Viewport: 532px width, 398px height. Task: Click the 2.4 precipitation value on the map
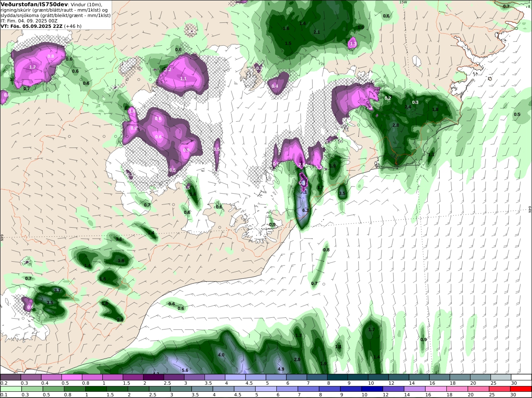[x=408, y=107]
